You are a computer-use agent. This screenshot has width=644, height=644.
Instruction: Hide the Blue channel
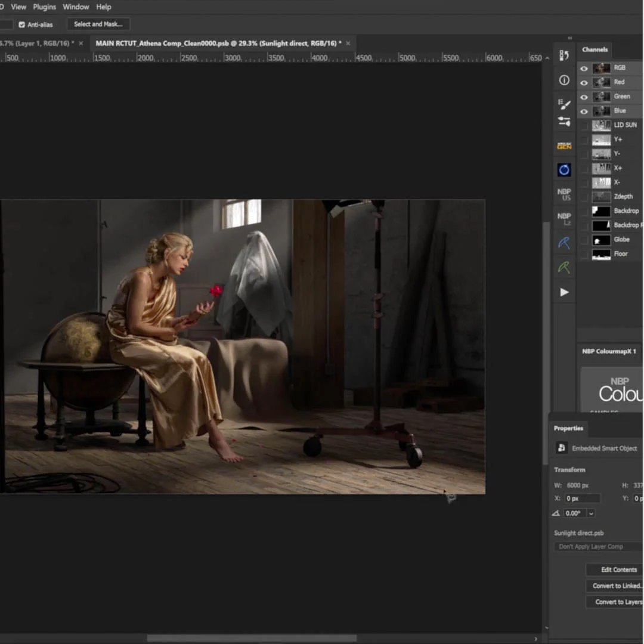coord(584,111)
